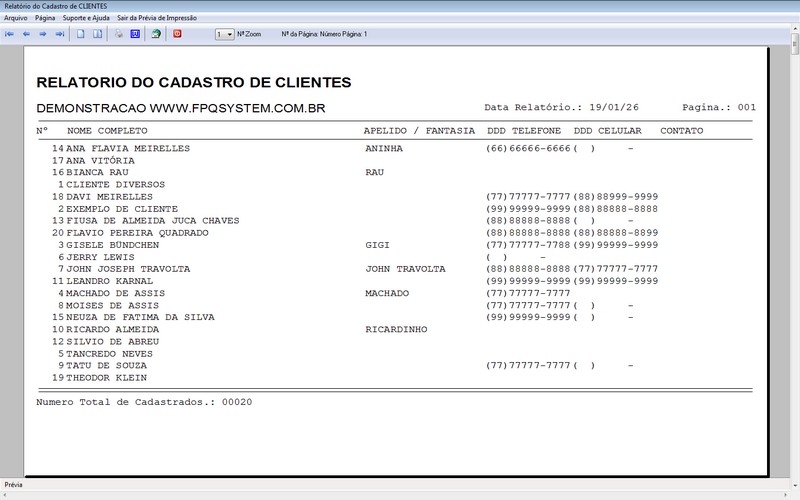Show two-page view icon

pos(97,34)
